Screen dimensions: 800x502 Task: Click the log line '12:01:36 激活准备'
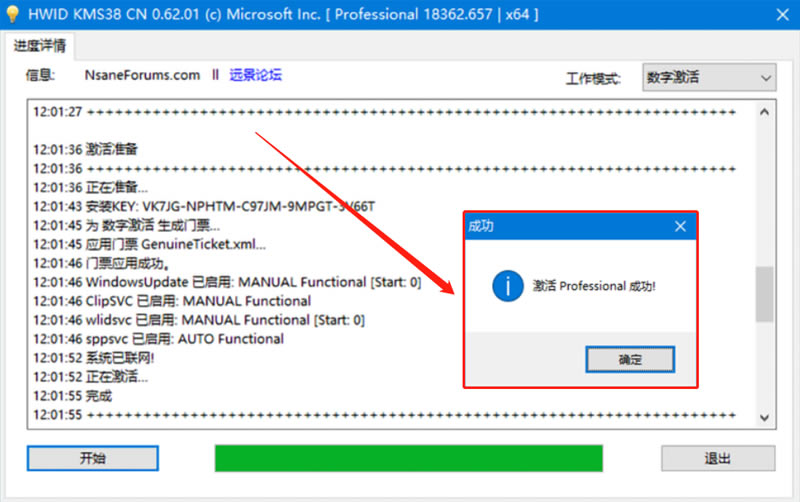(85, 149)
